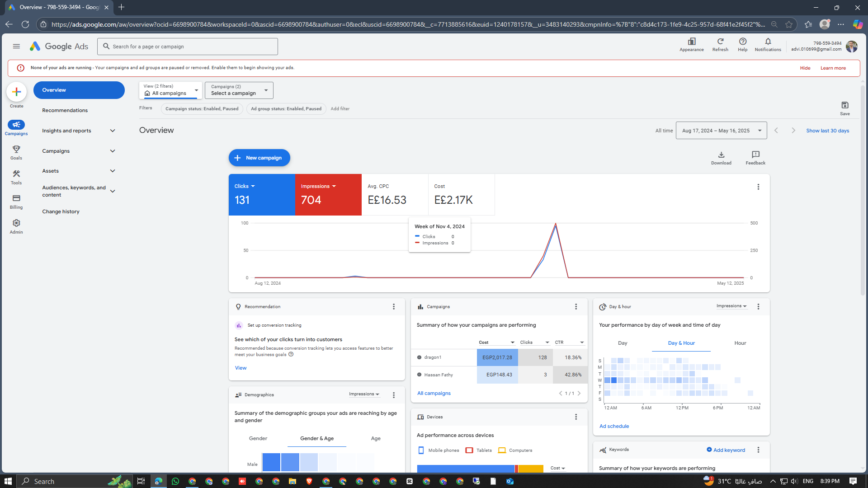
Task: Open Change history page
Action: pos(61,211)
